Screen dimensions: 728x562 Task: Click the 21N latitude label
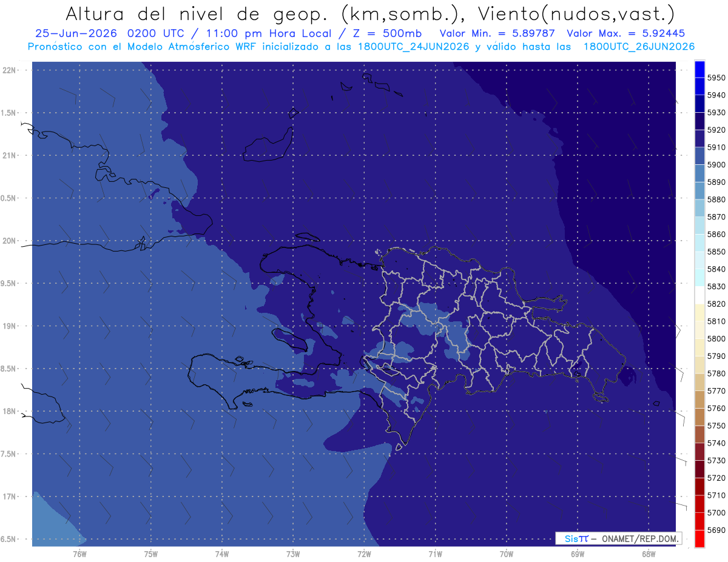[x=9, y=156]
